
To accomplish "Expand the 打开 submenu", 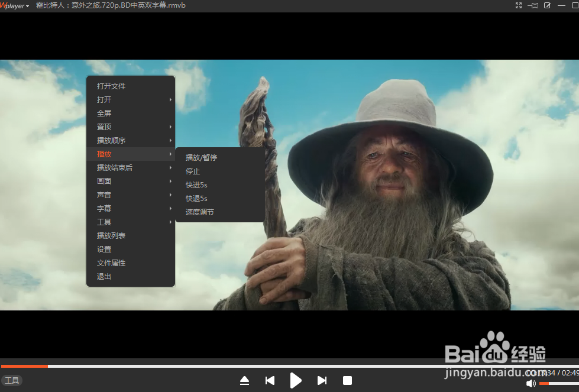I will coord(130,100).
